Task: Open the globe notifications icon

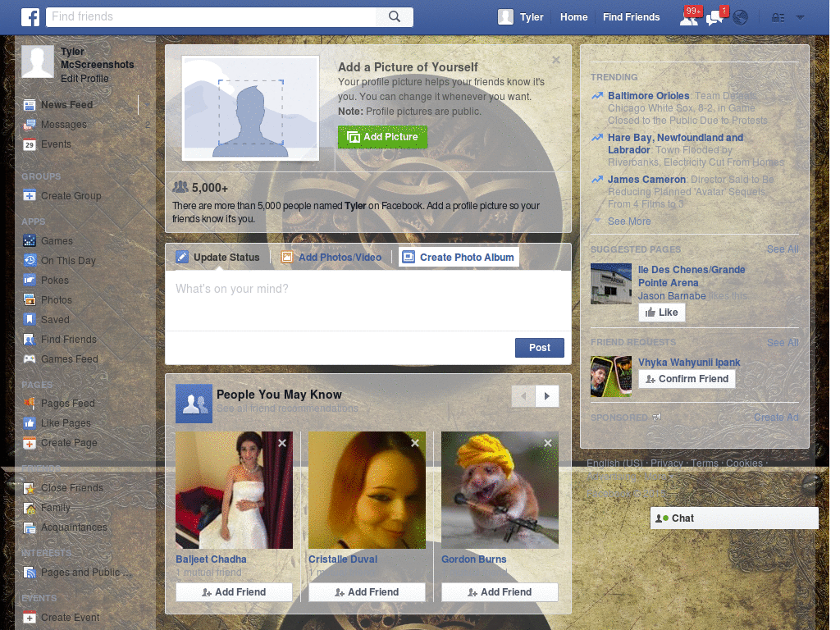Action: click(741, 18)
